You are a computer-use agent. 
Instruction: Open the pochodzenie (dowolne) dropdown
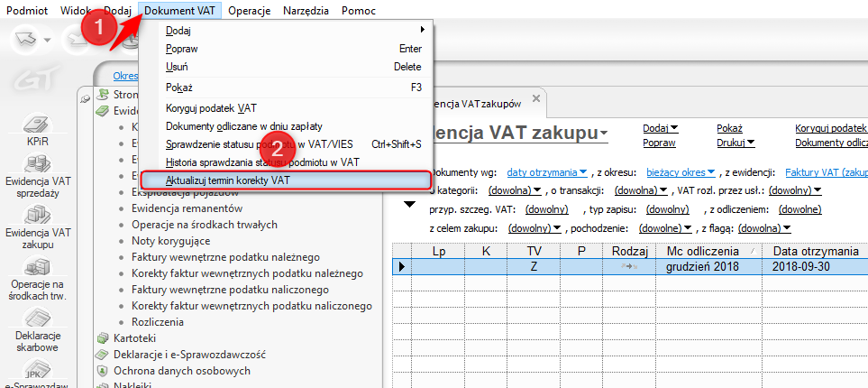[665, 228]
